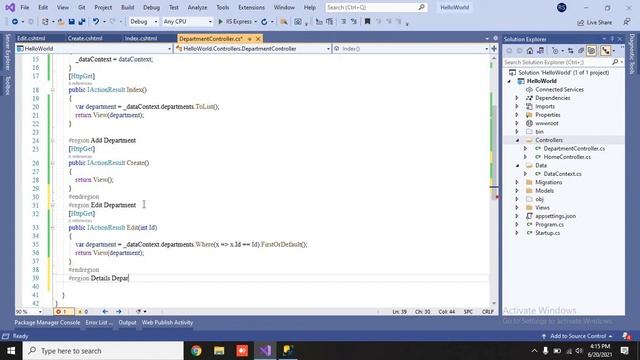This screenshot has width=640, height=360.
Task: Select HomeController.cs in Solution Explorer
Action: [x=567, y=157]
